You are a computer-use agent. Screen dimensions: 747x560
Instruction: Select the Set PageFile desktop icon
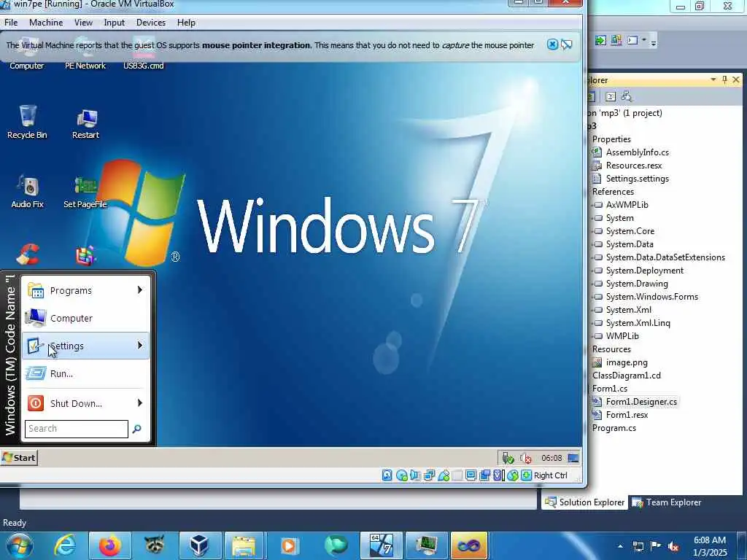coord(85,192)
